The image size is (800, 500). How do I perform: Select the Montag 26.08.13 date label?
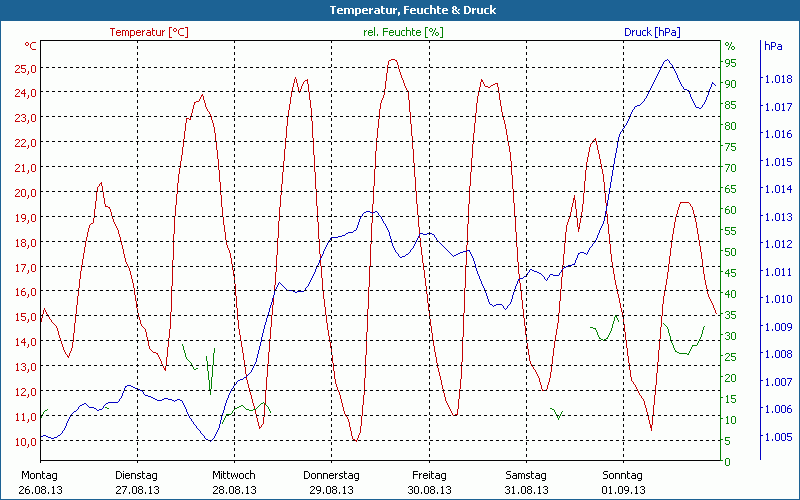[40, 483]
